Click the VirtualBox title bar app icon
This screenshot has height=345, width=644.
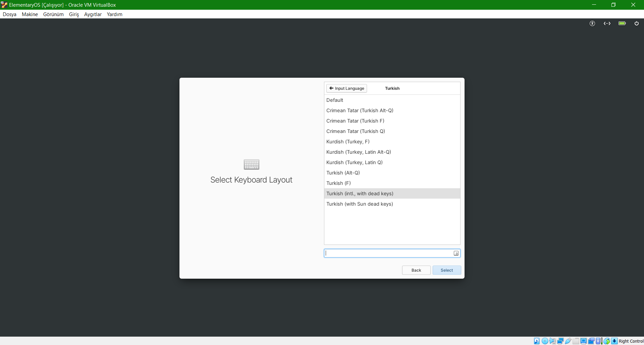[x=4, y=5]
